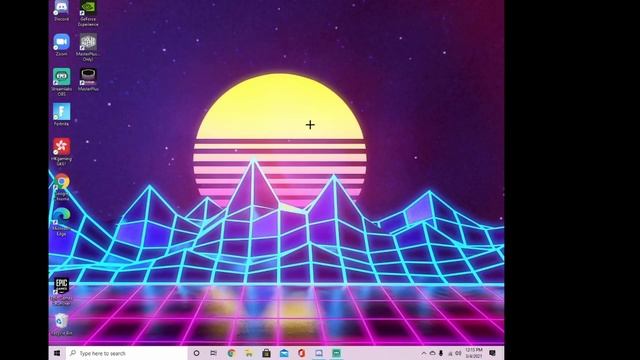Select the Epic Games Launcher desktop icon
640x360 pixels.
[62, 291]
